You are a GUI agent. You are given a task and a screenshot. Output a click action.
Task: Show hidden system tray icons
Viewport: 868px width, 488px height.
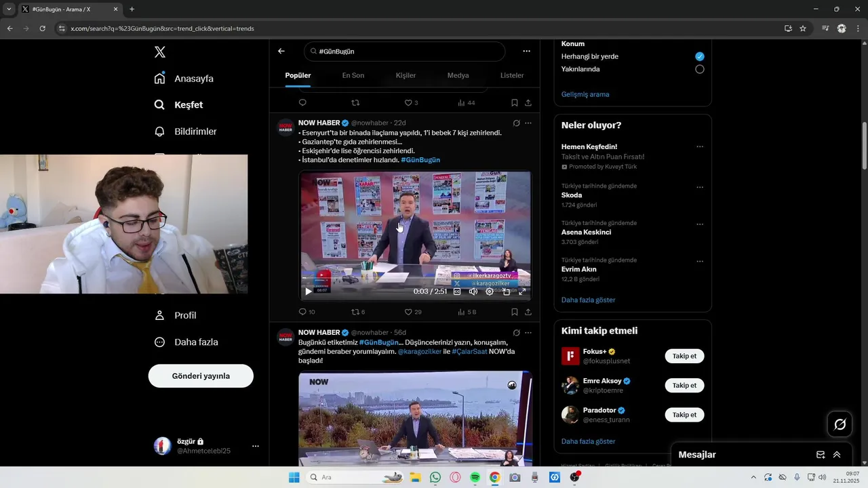753,477
